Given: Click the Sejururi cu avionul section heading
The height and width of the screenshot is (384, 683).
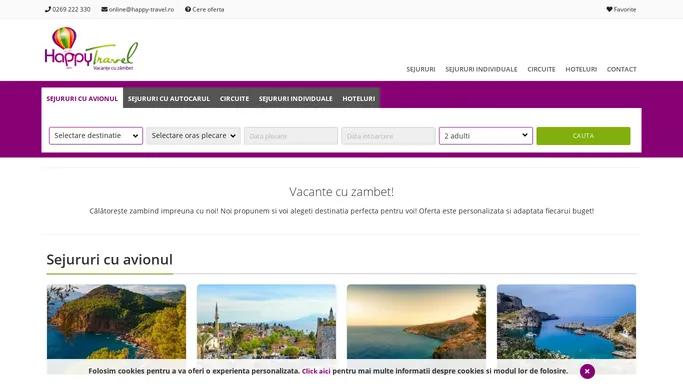Looking at the screenshot, I should point(109,259).
